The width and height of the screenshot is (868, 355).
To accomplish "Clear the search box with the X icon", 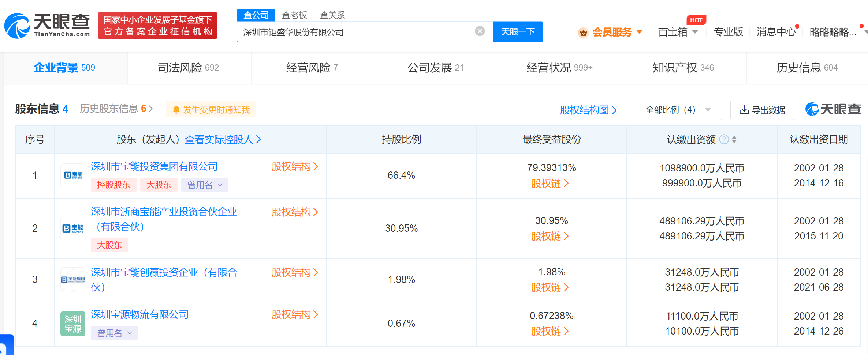I will pos(480,31).
